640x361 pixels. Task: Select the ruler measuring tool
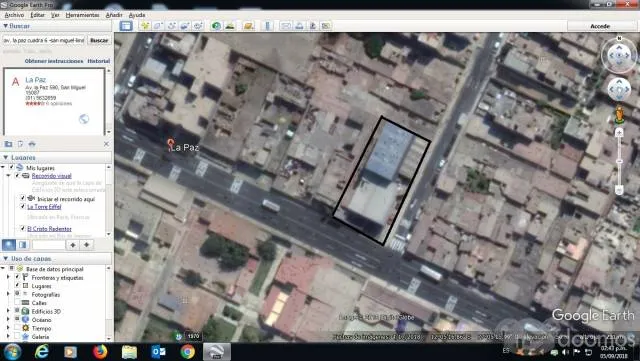point(267,26)
